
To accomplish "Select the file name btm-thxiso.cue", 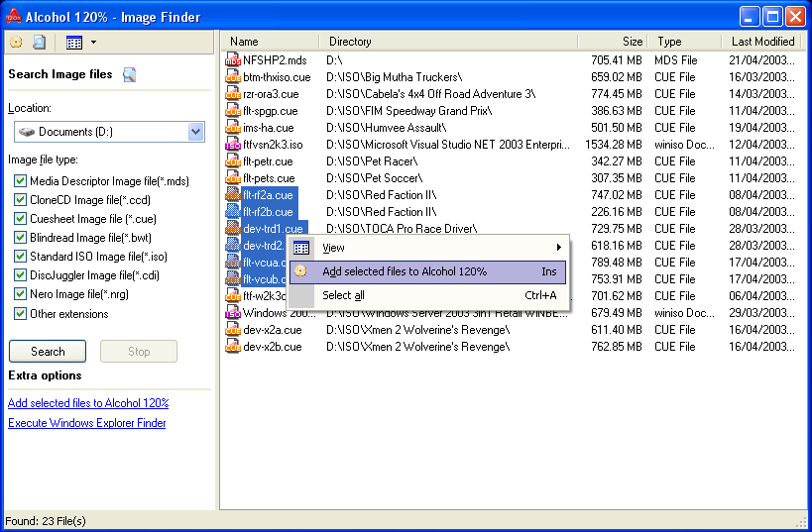I will point(277,77).
